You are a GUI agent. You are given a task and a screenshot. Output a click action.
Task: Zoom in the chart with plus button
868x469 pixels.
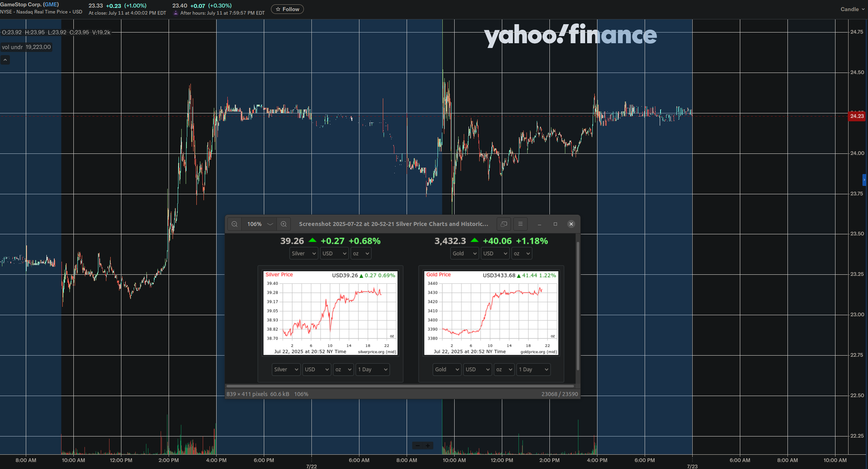point(428,446)
